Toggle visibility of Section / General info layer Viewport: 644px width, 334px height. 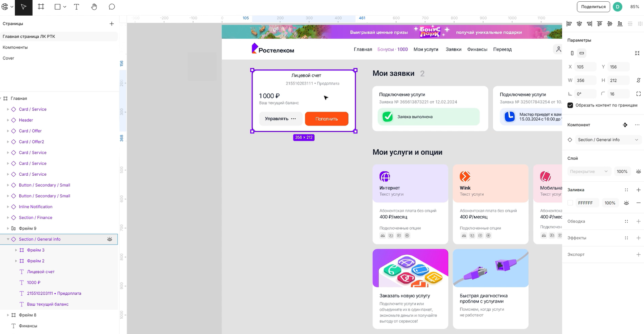[x=110, y=239]
